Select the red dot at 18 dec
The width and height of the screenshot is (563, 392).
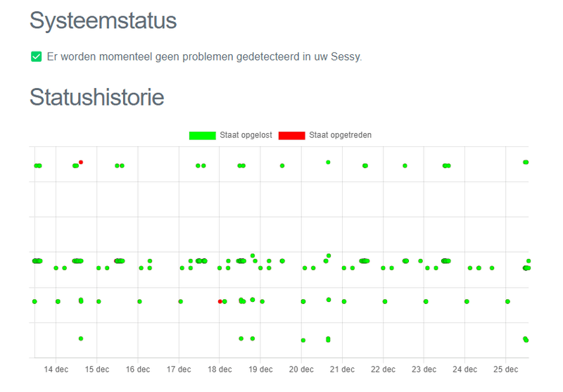point(220,301)
